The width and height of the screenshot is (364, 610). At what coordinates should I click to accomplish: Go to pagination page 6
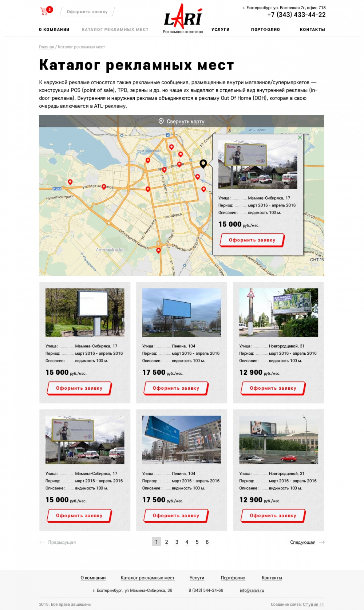pos(207,542)
